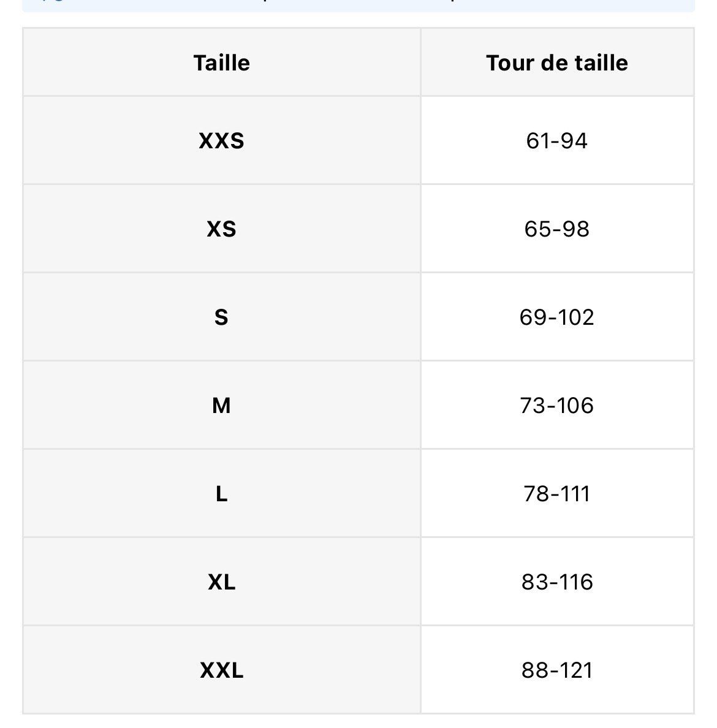Select the 61-94 waist measurement cell

(x=557, y=141)
